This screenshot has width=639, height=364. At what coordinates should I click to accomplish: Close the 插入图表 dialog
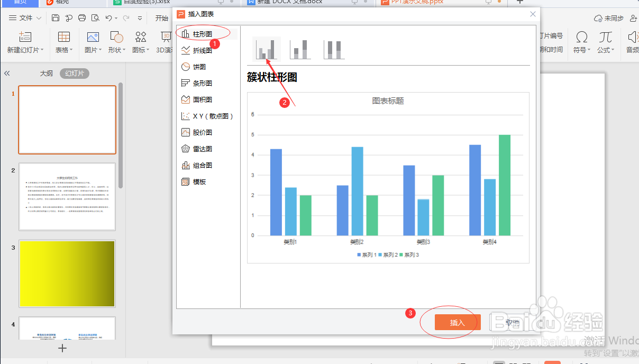(x=533, y=14)
